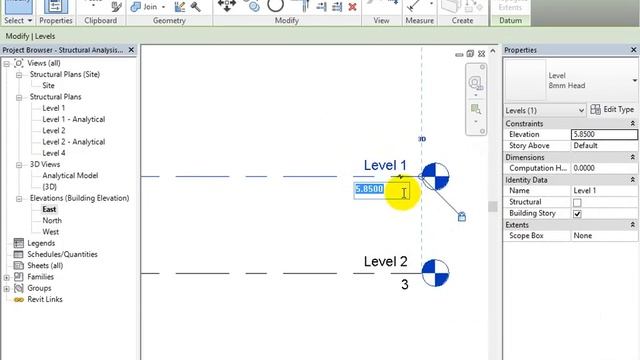Click the Elevation value field in Properties

coord(604,134)
